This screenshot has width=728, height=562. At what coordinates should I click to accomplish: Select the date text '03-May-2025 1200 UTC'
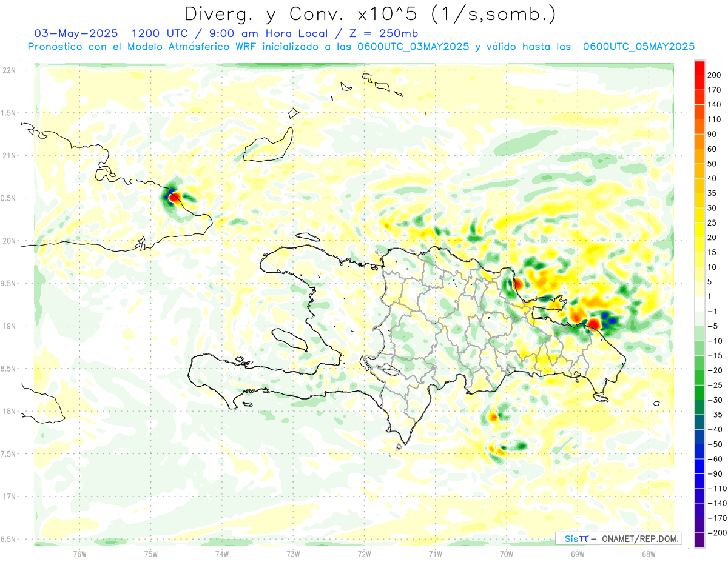point(110,33)
